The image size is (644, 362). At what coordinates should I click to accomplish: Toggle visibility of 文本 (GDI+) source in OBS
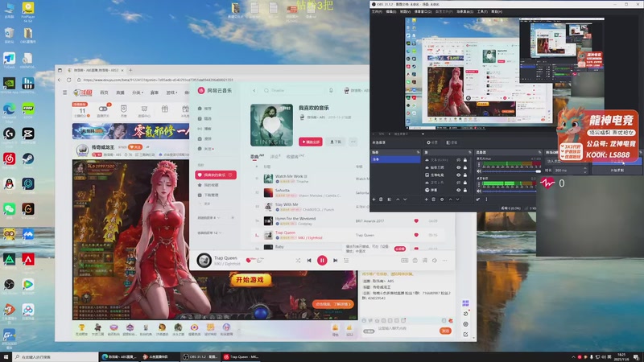click(x=458, y=160)
